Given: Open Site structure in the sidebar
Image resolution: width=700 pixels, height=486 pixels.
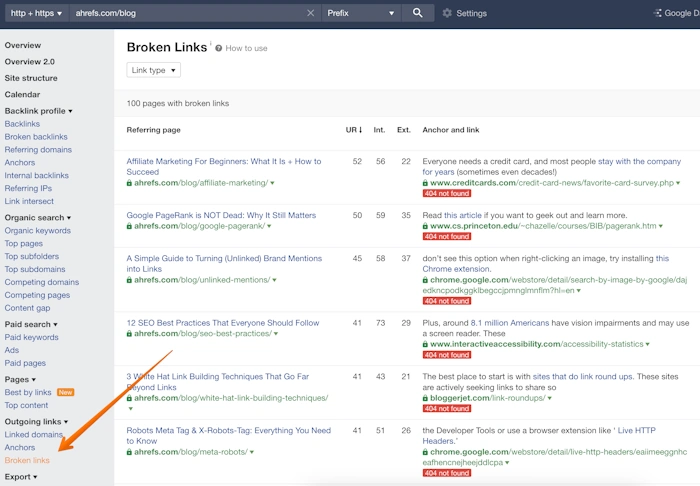Looking at the screenshot, I should coord(31,78).
